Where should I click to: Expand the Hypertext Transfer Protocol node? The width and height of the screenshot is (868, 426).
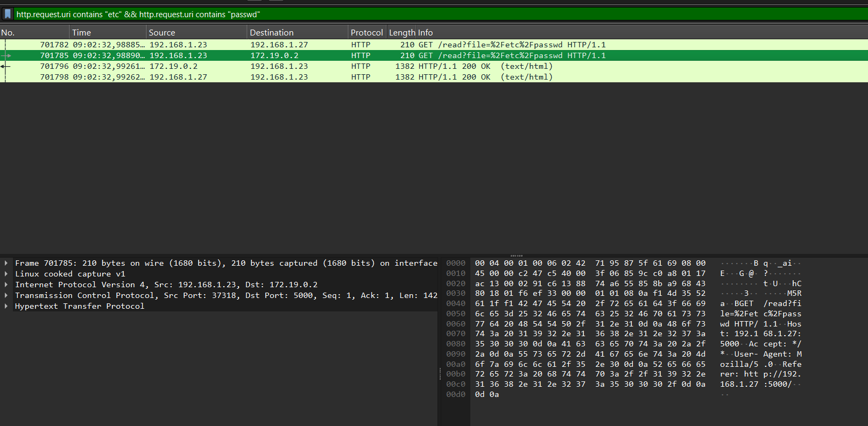pos(6,306)
